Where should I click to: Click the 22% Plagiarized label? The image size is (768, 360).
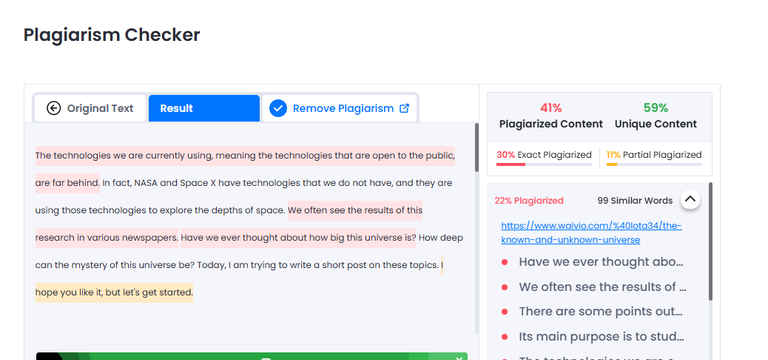(x=529, y=200)
